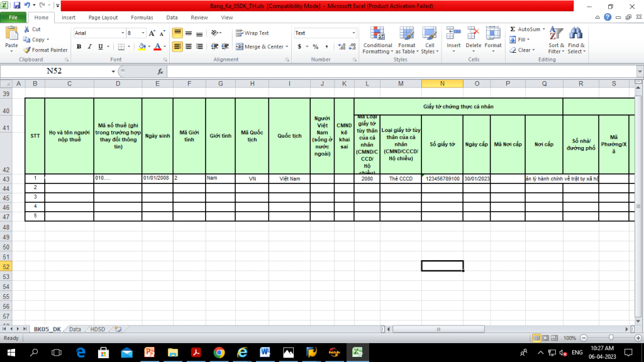644x362 pixels.
Task: Open the font size dropdown
Action: pos(142,33)
